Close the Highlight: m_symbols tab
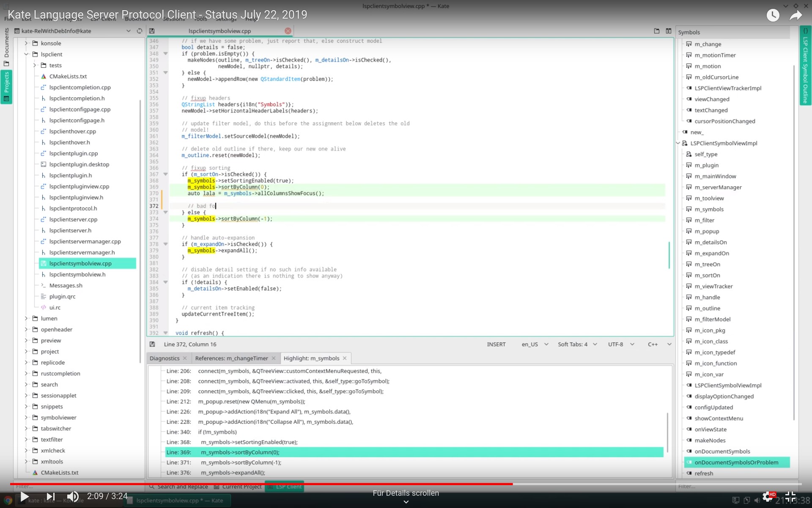Viewport: 812px width, 508px height. (x=345, y=358)
